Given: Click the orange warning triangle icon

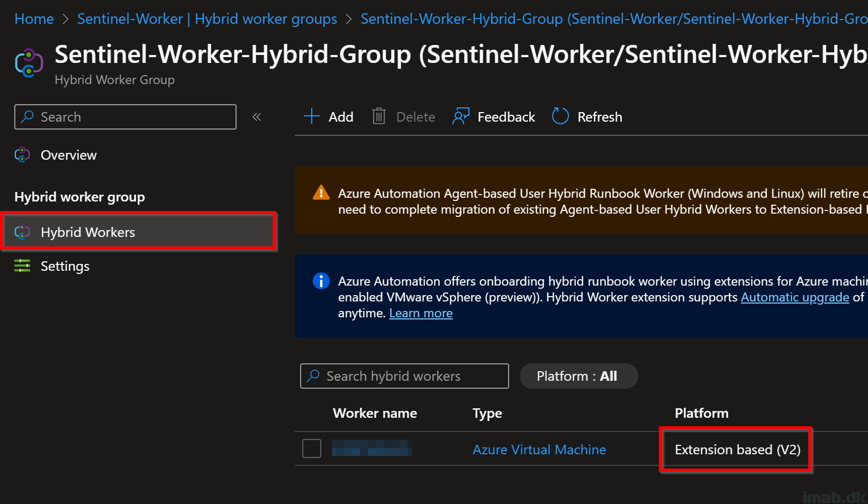Looking at the screenshot, I should pyautogui.click(x=321, y=193).
